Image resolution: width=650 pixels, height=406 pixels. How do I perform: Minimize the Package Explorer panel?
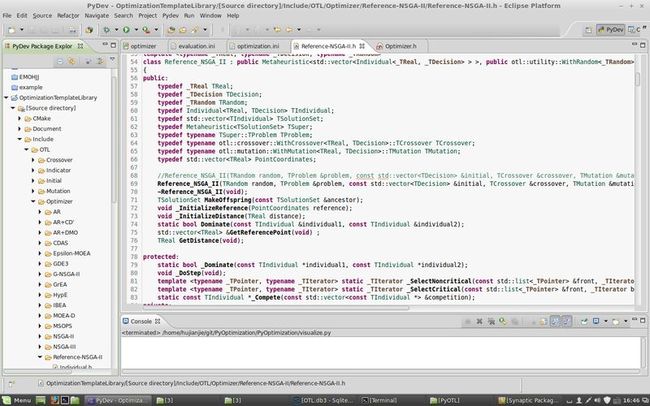tap(104, 45)
